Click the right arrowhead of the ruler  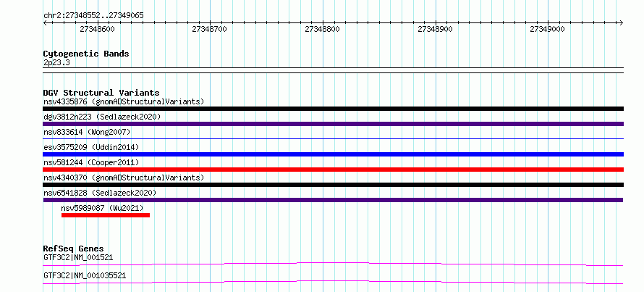(621, 22)
